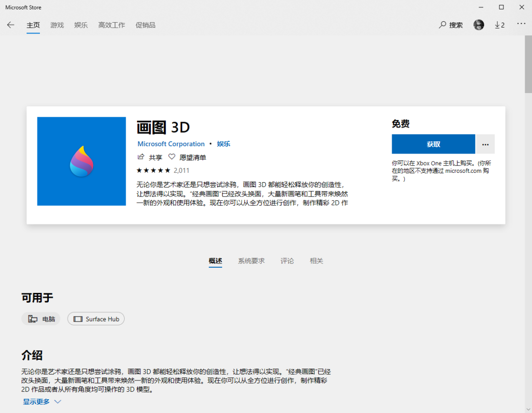Expand the description with 显示更多
The width and height of the screenshot is (532, 413).
pos(42,402)
